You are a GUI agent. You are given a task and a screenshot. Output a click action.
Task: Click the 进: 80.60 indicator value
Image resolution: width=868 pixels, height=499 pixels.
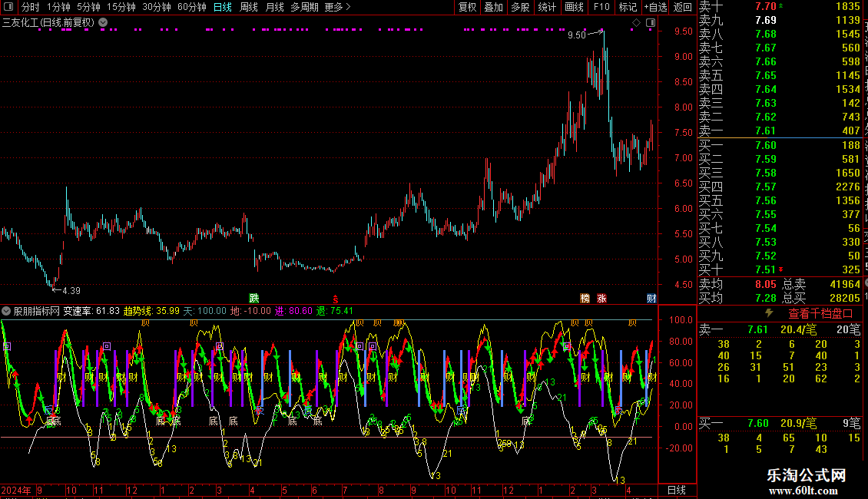293,311
